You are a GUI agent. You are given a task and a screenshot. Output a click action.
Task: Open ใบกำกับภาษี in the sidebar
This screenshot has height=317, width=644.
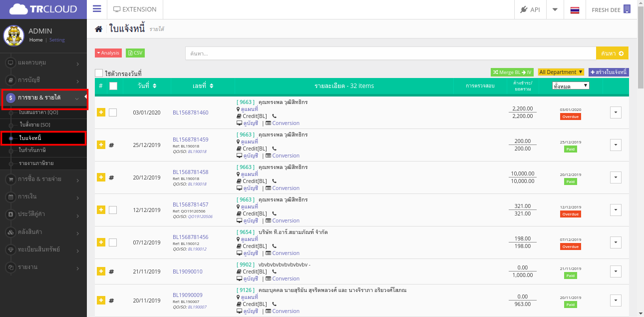coord(32,150)
